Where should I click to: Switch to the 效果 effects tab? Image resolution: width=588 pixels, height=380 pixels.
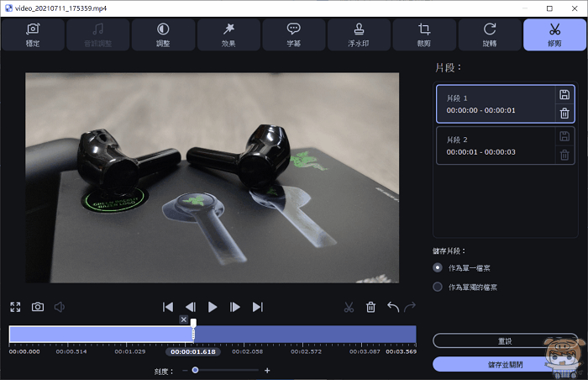point(228,34)
